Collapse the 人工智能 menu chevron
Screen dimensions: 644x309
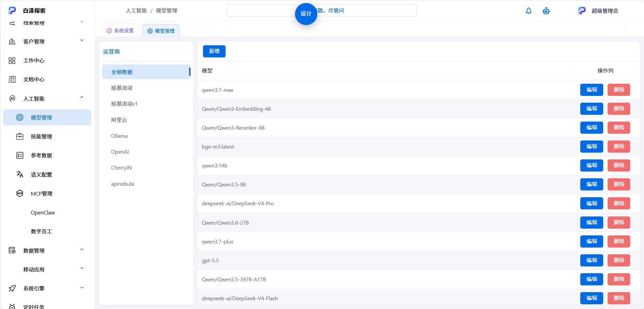(82, 98)
